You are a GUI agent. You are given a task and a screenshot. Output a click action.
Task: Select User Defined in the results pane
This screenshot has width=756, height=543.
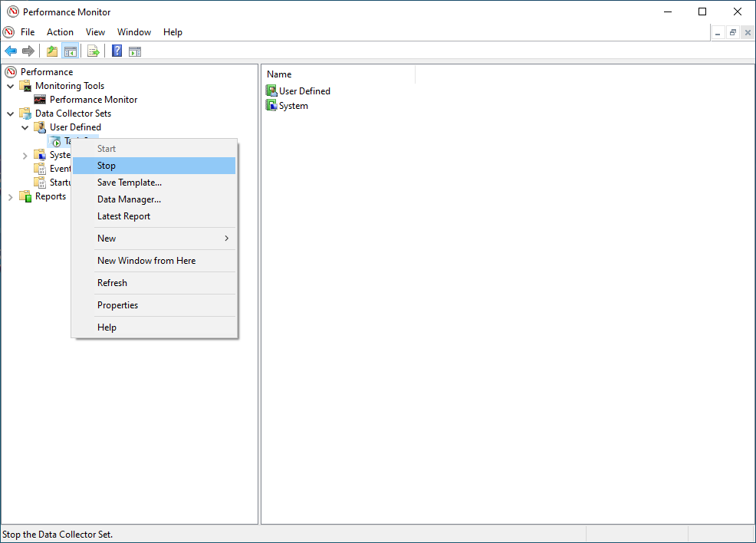tap(303, 90)
